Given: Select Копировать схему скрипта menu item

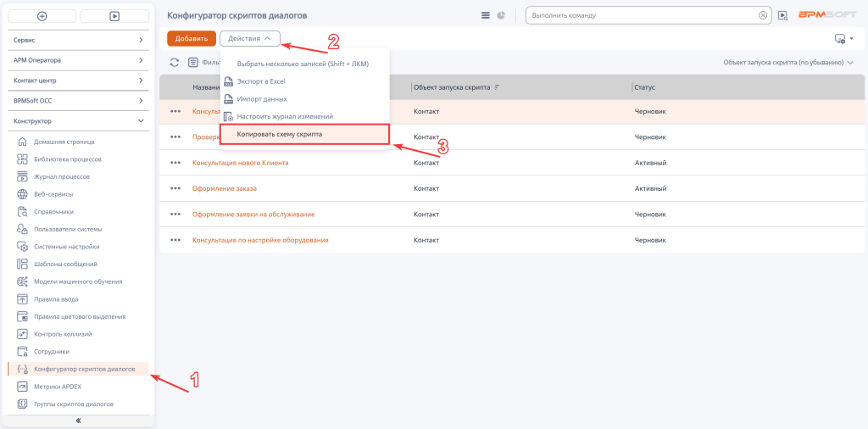Looking at the screenshot, I should 280,134.
